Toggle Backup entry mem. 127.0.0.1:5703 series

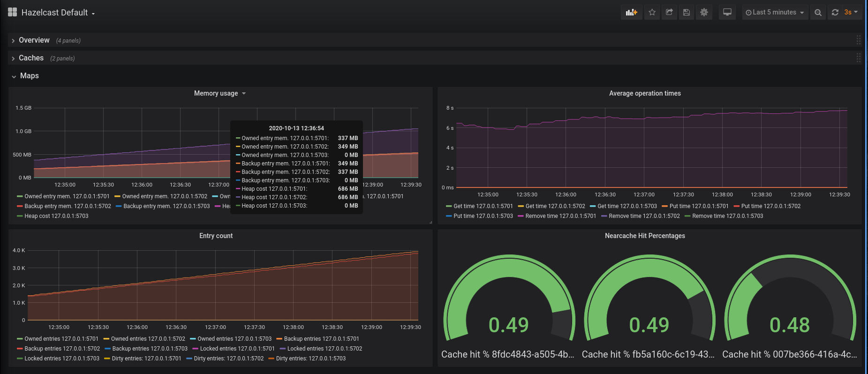[x=166, y=206]
